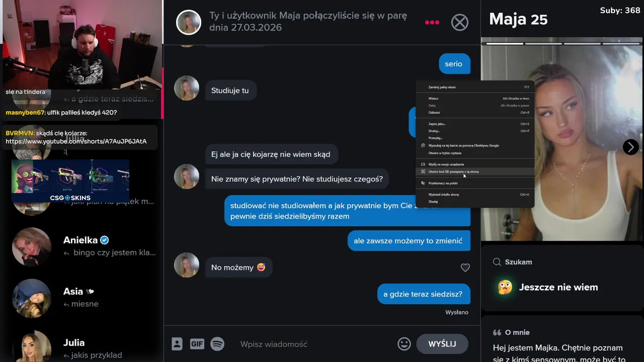Open the GIF picker
The height and width of the screenshot is (362, 644).
197,344
